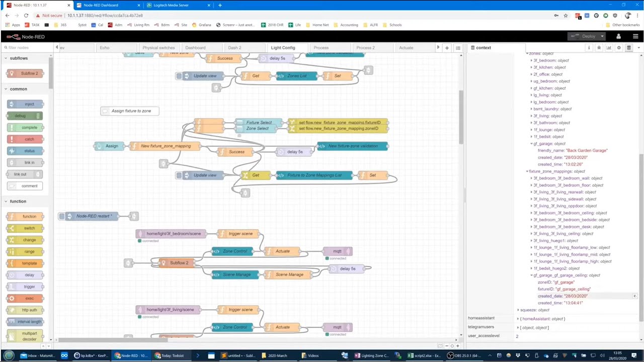Open the debug messages sidebar icon
644x362 pixels.
pyautogui.click(x=599, y=48)
